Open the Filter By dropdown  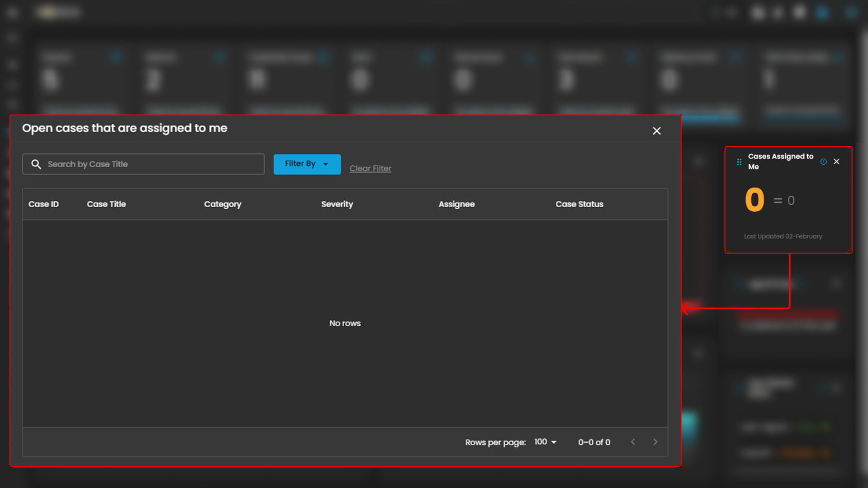[x=307, y=164]
